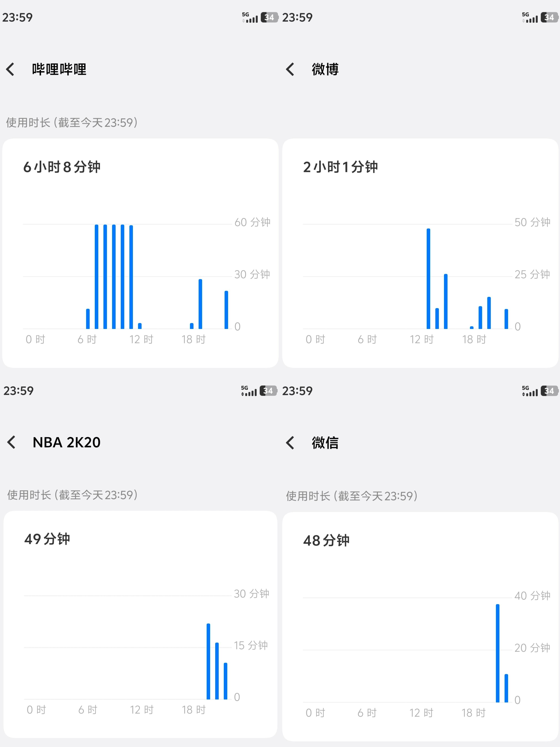Image resolution: width=560 pixels, height=747 pixels.
Task: Tap the shortest bar in NBA 2K20 chart
Action: pyautogui.click(x=225, y=681)
